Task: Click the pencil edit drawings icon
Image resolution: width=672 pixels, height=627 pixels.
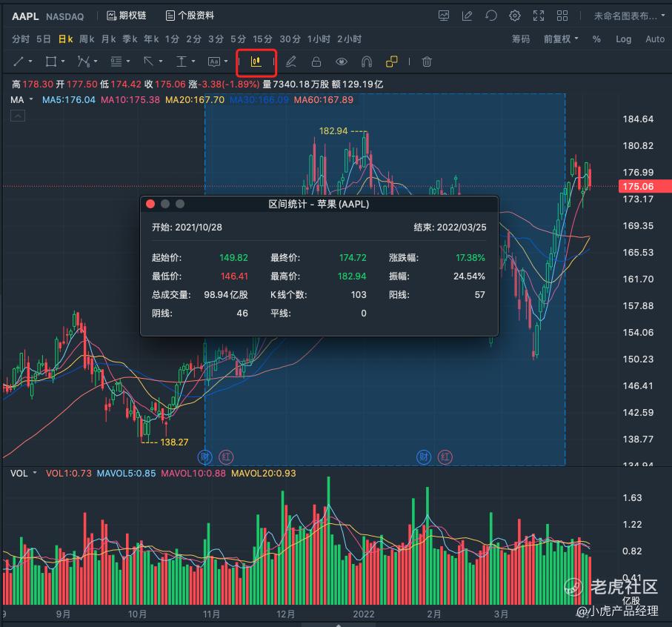Action: (291, 62)
